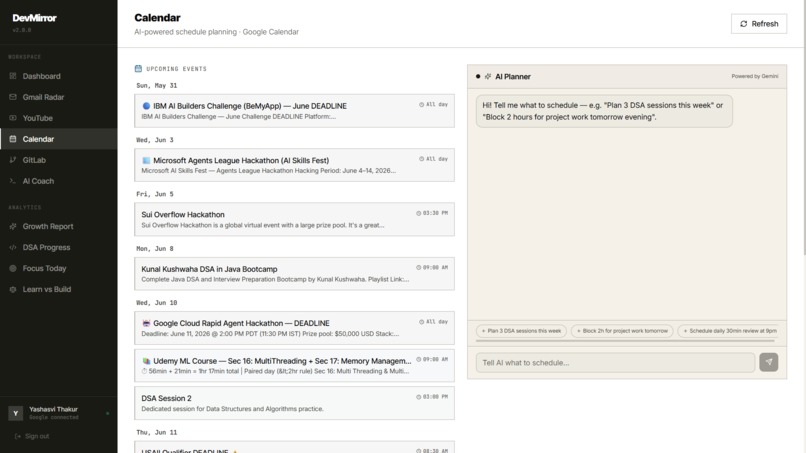Click the Calendar icon in sidebar

[x=13, y=139]
